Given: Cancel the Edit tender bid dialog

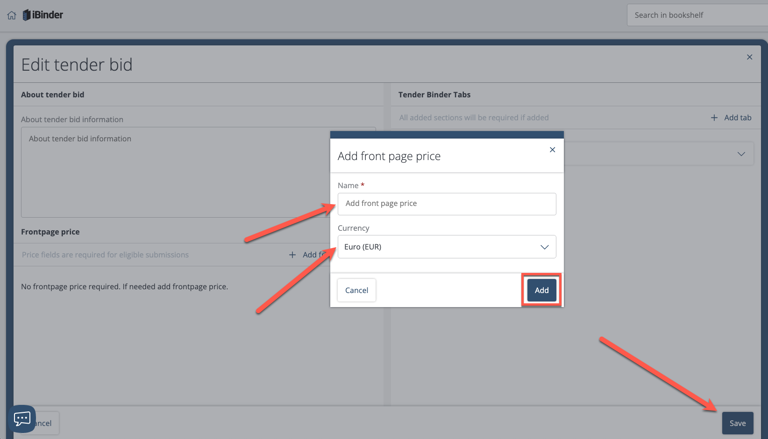Looking at the screenshot, I should (x=45, y=423).
